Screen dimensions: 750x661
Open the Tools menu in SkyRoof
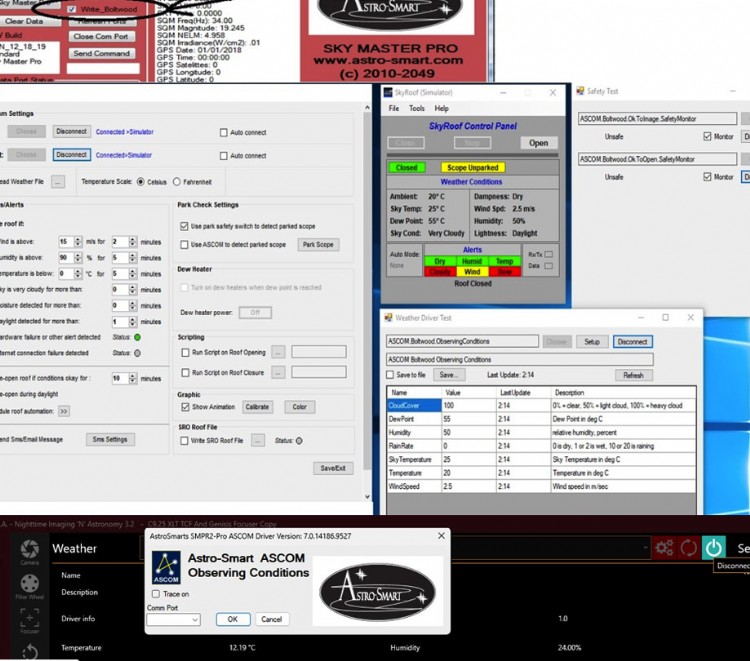[x=417, y=109]
